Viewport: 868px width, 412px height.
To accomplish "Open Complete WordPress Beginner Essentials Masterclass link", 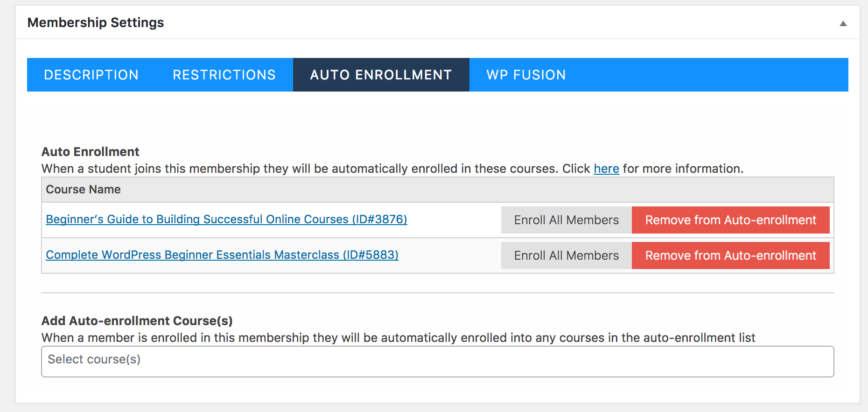I will [222, 255].
